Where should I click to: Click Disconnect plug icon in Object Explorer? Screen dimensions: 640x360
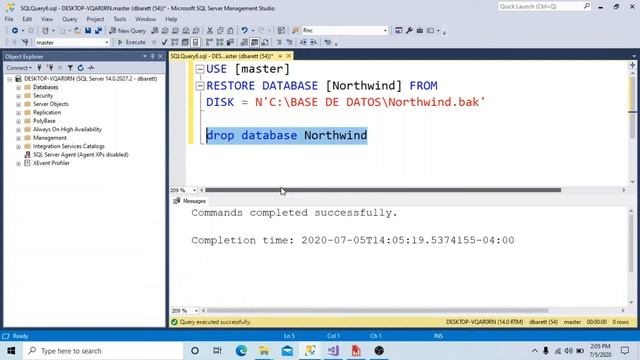[x=50, y=68]
